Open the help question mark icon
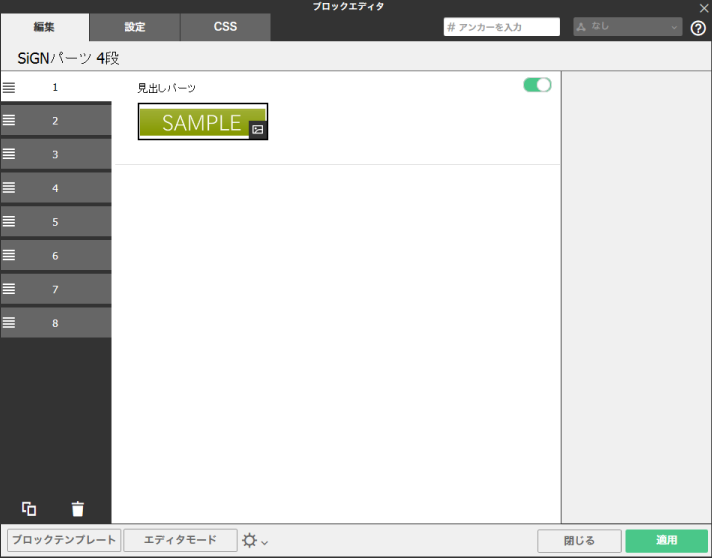 (698, 28)
